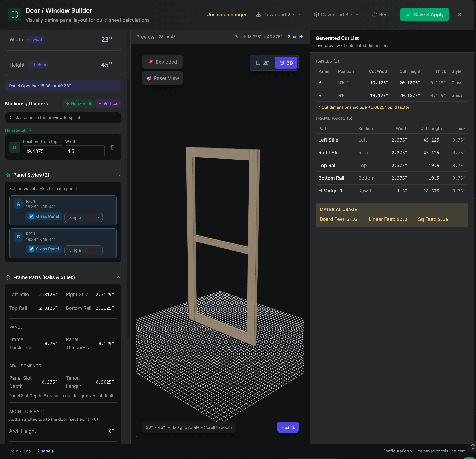This screenshot has height=459, width=476.
Task: Delete the horizontal mullion with trash icon
Action: tap(112, 147)
